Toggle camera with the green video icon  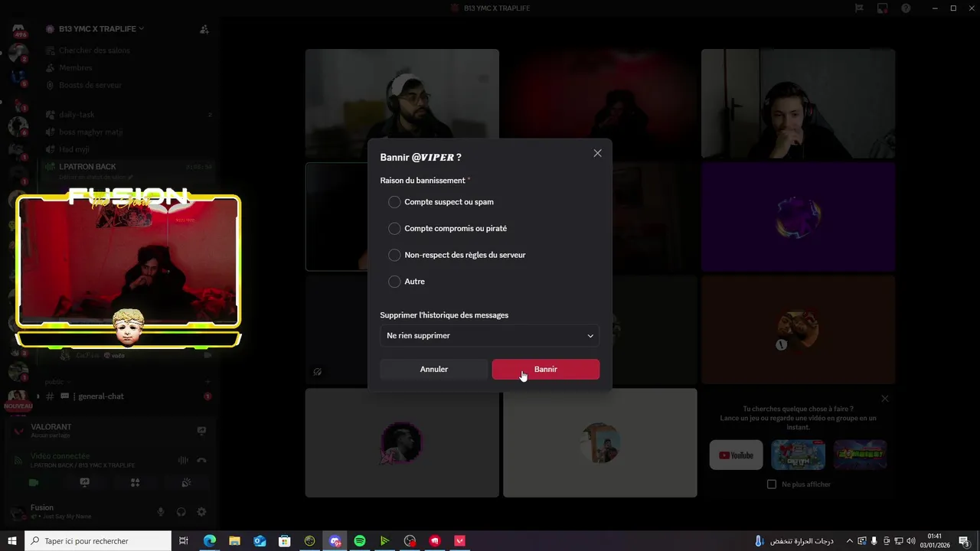[x=34, y=483]
